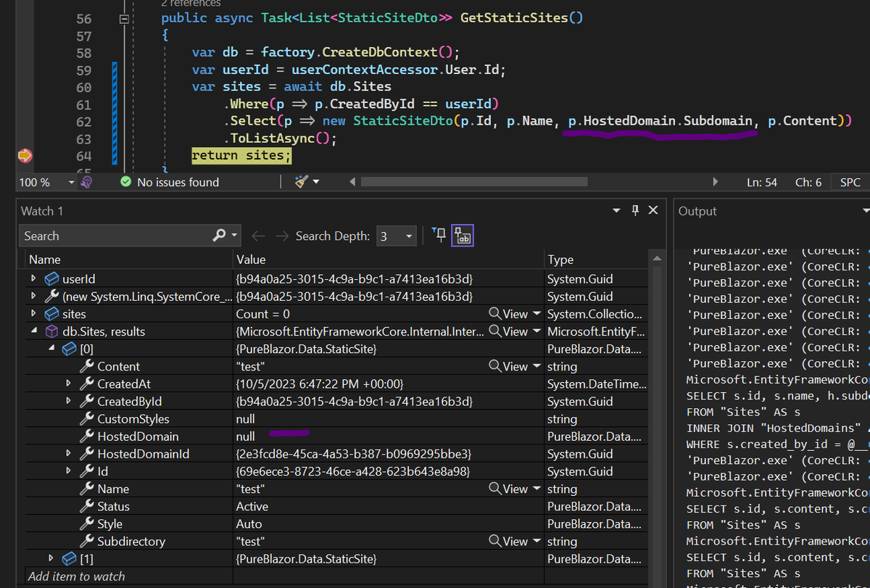Click the green No issues found checkmark
Image resolution: width=870 pixels, height=588 pixels.
(126, 182)
